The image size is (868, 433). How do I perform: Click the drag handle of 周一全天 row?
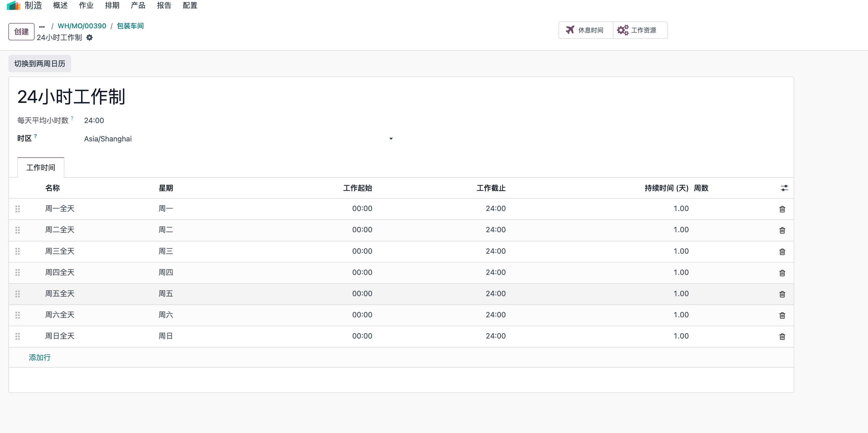(x=18, y=209)
